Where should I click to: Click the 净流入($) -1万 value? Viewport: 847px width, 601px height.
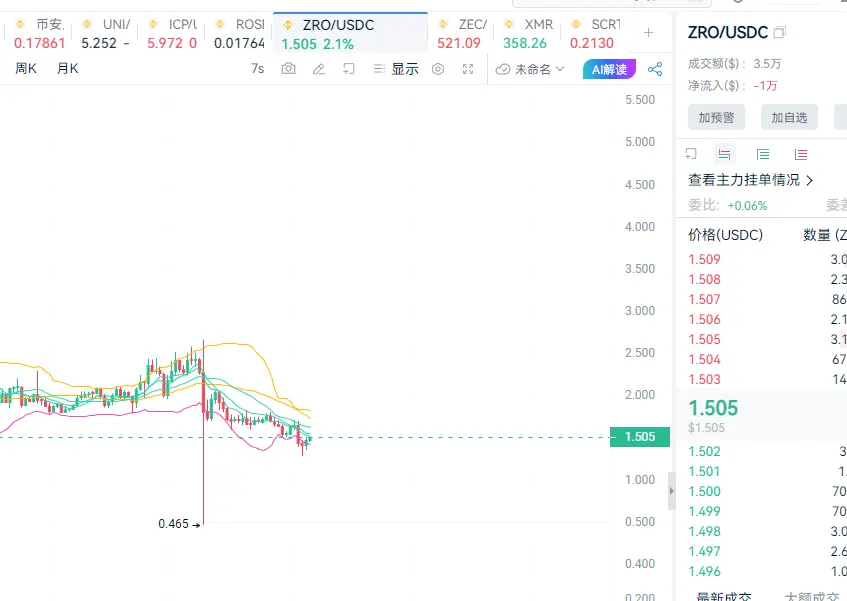coord(765,85)
